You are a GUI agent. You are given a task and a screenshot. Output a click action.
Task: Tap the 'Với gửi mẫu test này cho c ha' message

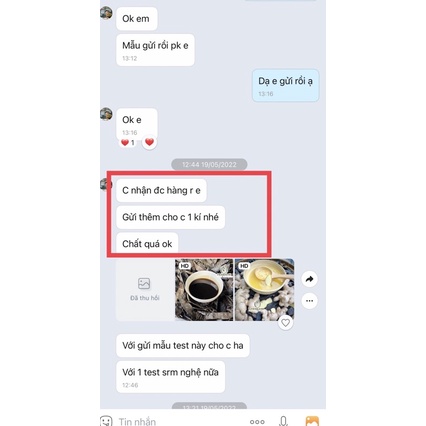pyautogui.click(x=183, y=346)
